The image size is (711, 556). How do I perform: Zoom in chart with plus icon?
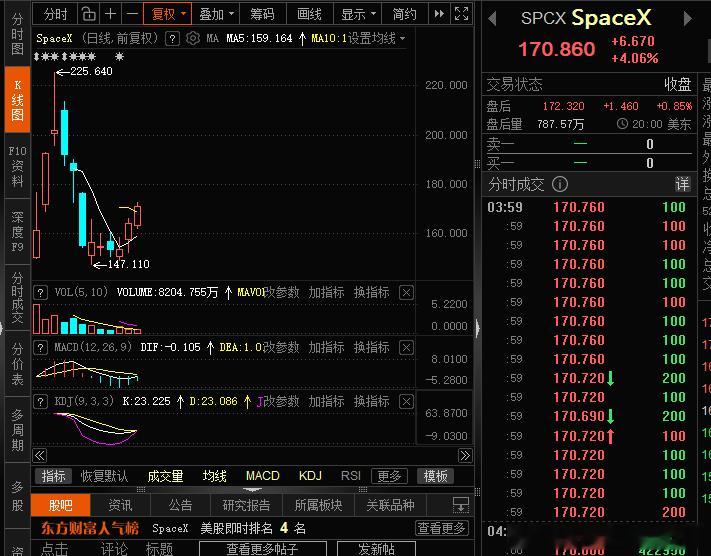coord(110,15)
